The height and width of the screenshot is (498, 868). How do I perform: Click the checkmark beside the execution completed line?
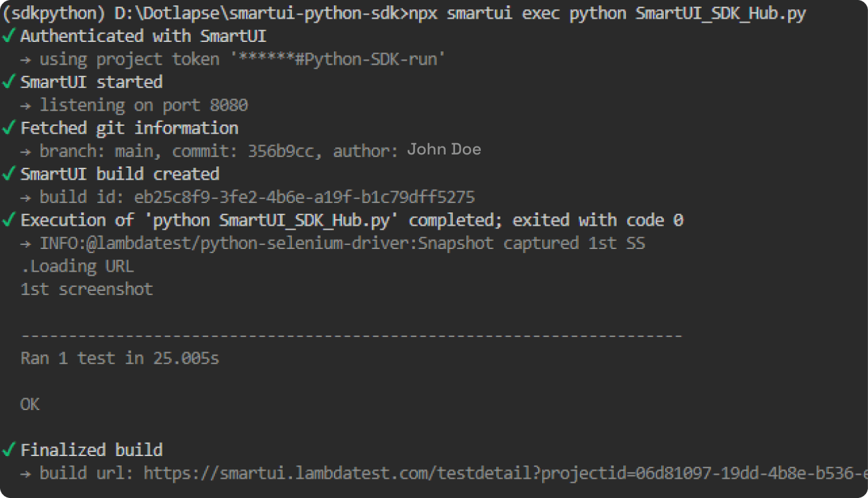click(x=9, y=220)
